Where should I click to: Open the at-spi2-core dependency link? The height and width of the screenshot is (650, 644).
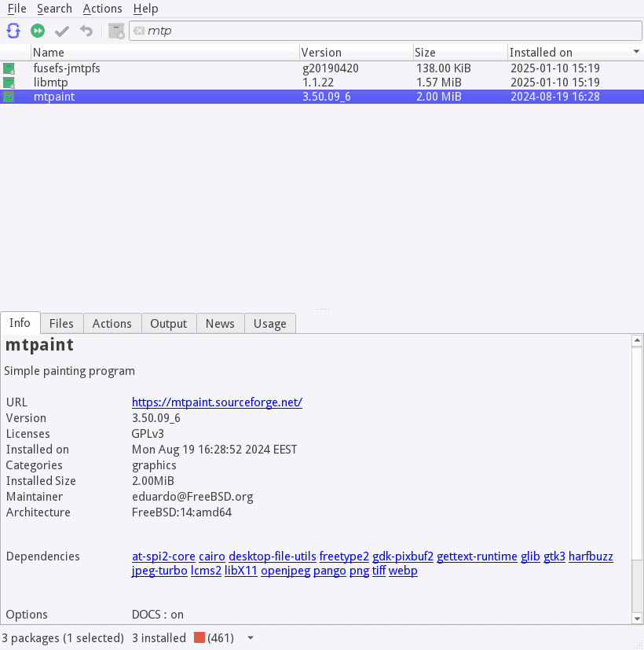click(x=163, y=556)
